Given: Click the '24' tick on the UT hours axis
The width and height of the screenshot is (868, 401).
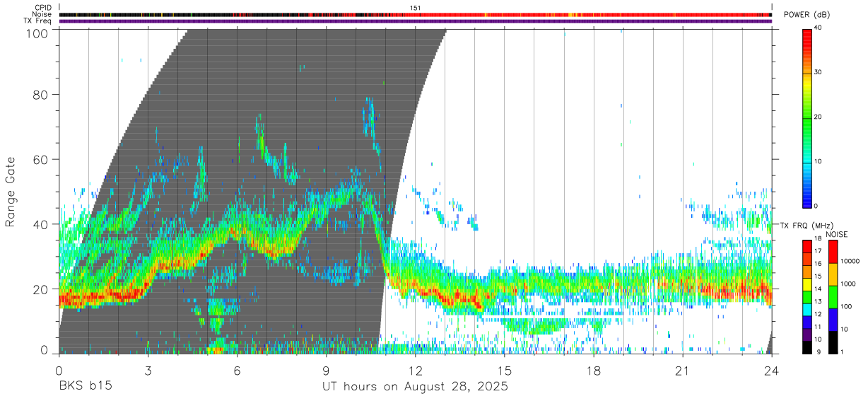Looking at the screenshot, I should 771,371.
